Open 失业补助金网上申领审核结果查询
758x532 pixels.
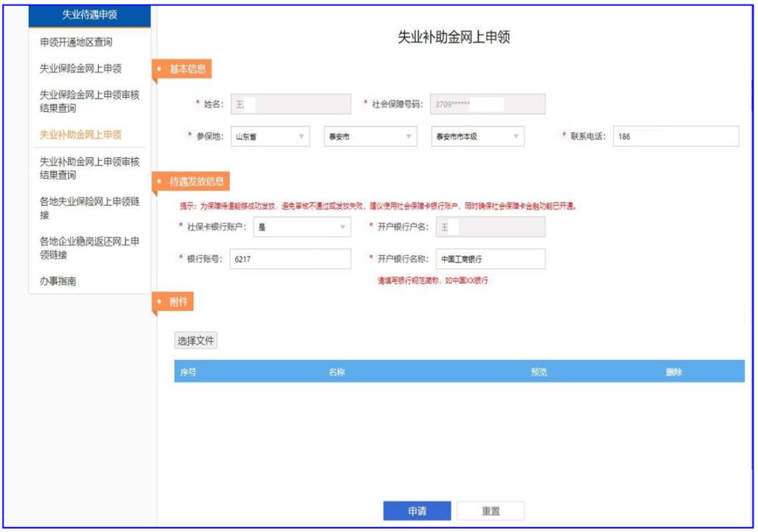coord(89,168)
